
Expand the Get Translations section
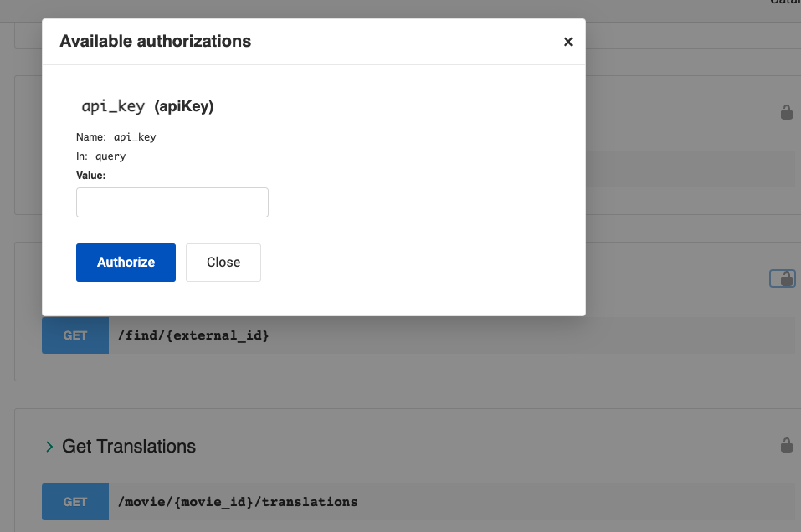128,446
